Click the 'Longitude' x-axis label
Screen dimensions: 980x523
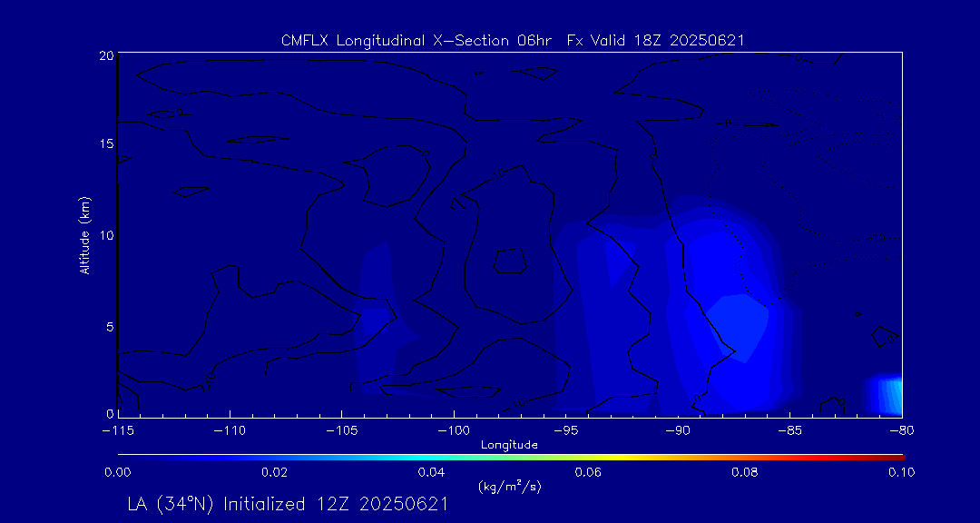tap(509, 445)
